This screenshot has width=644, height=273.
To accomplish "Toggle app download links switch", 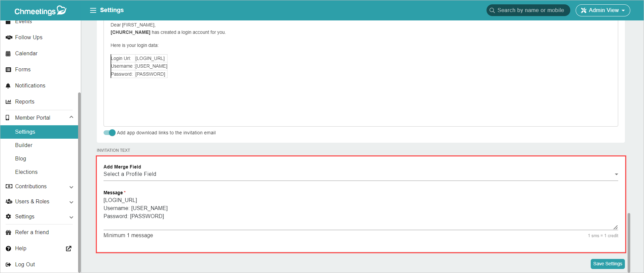I will [x=110, y=133].
